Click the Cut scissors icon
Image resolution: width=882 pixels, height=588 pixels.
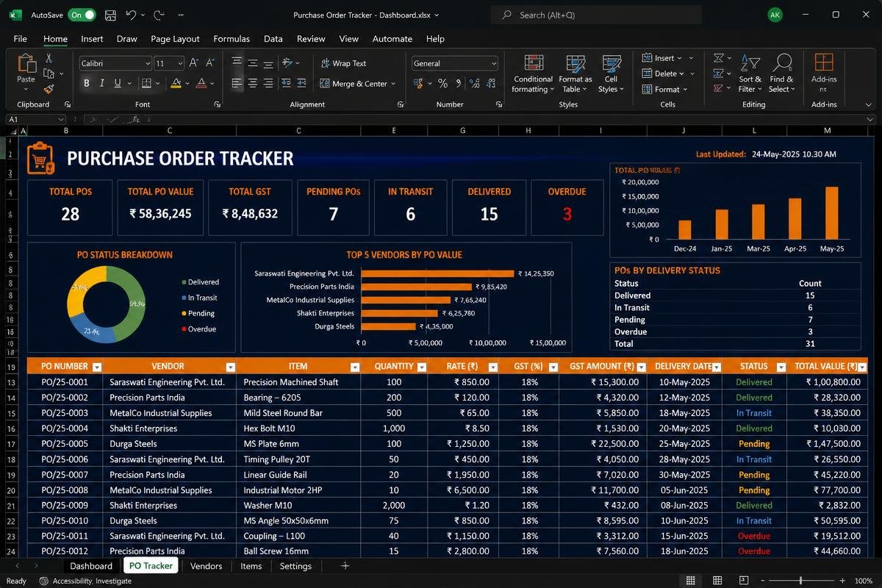point(49,58)
